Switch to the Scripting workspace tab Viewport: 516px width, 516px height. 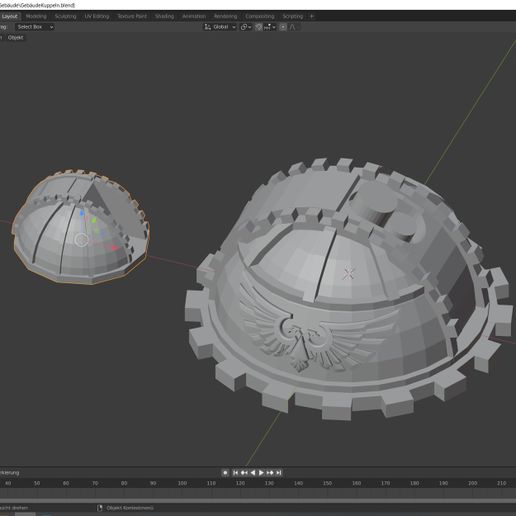pyautogui.click(x=293, y=16)
